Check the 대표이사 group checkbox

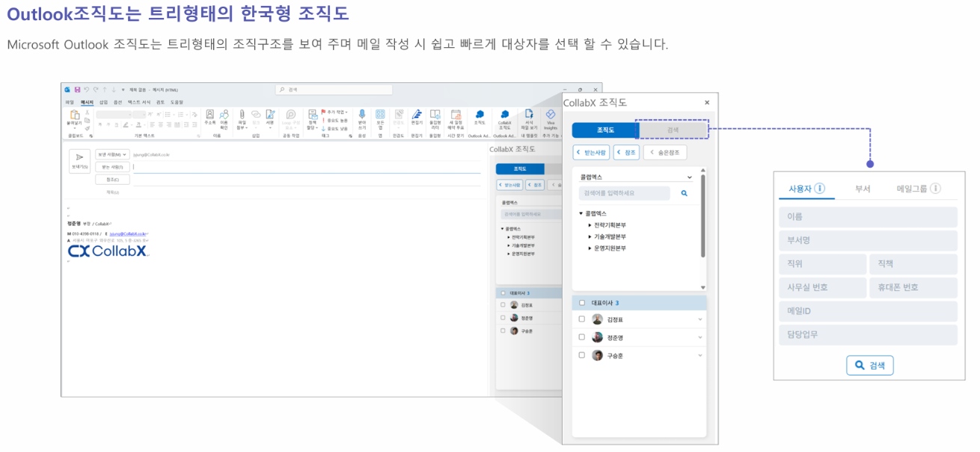[582, 303]
